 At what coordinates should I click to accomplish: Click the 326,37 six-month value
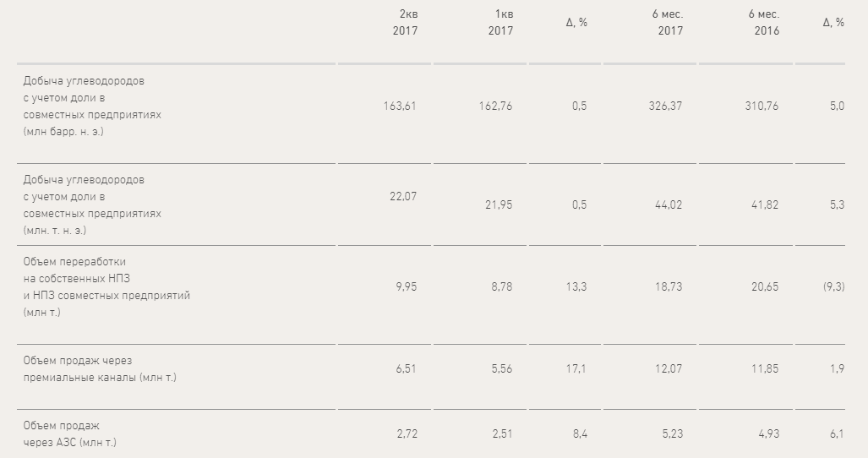666,106
